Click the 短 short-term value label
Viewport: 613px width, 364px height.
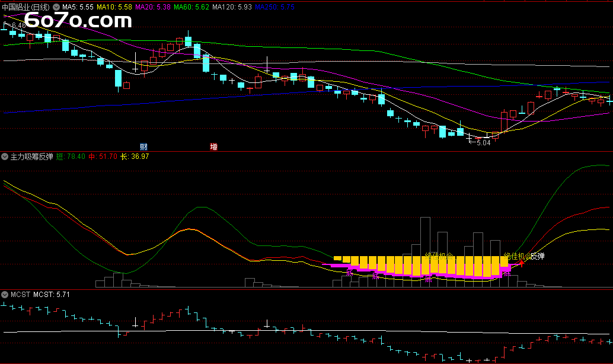coord(71,157)
